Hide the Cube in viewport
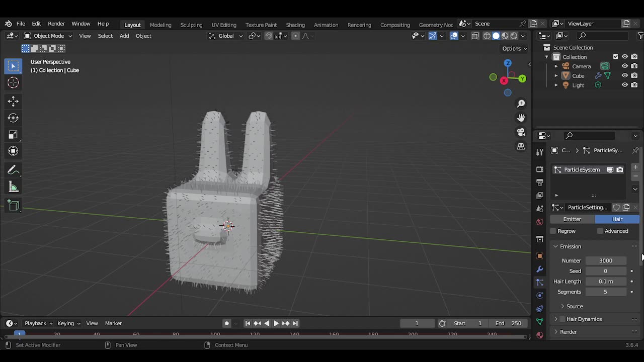Screen dimensions: 644x362 pos(625,76)
